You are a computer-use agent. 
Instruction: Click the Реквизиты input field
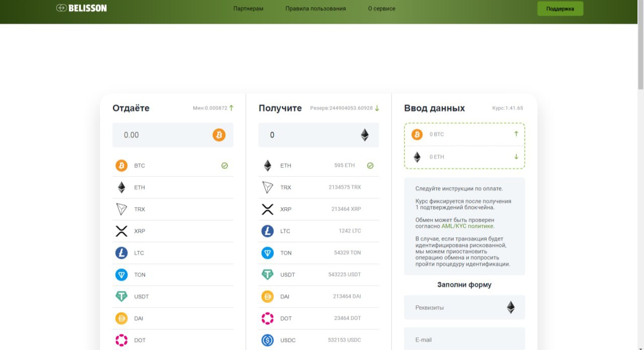tap(464, 307)
